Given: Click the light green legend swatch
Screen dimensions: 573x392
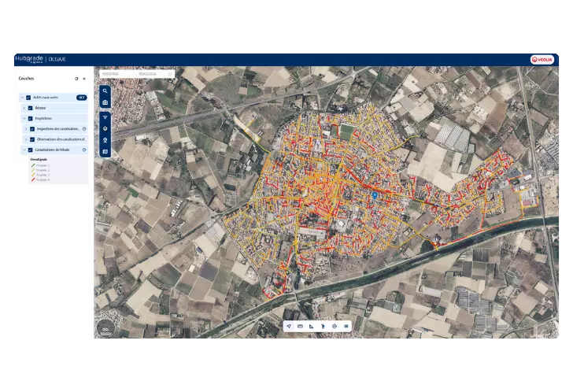Looking at the screenshot, I should (33, 170).
